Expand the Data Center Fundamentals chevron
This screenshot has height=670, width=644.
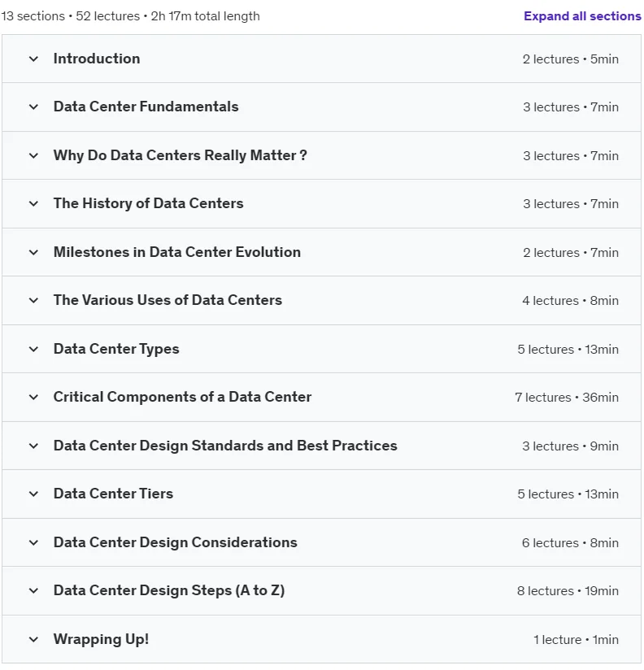tap(33, 107)
